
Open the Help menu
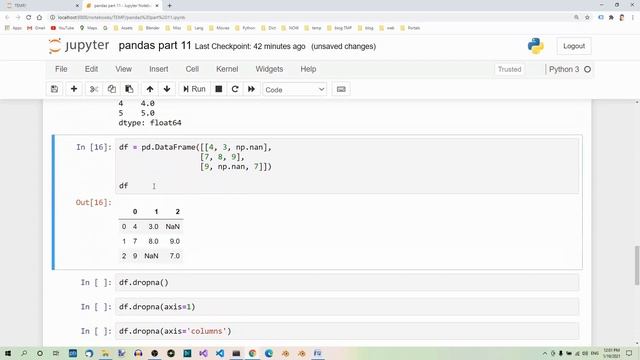click(308, 69)
